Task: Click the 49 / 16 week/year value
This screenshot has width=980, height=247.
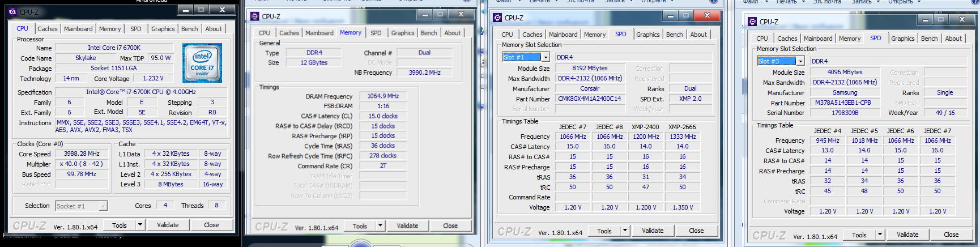Action: [945, 113]
